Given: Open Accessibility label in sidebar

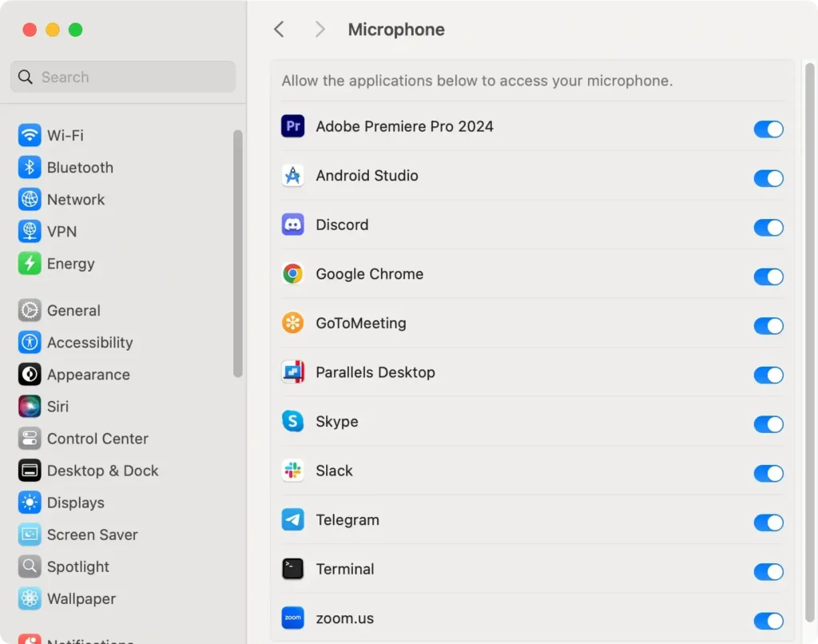Looking at the screenshot, I should (89, 342).
